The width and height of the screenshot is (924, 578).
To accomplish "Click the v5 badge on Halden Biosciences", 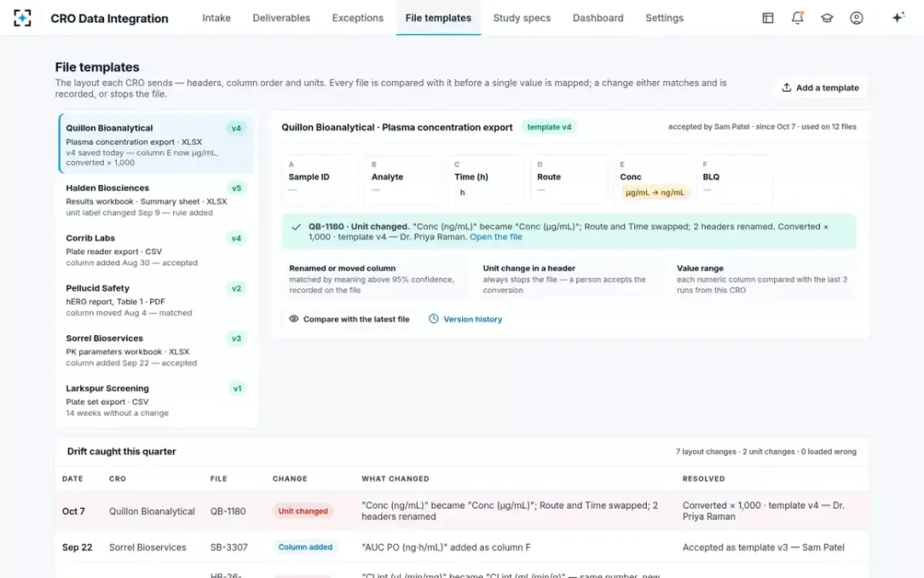I will (236, 188).
